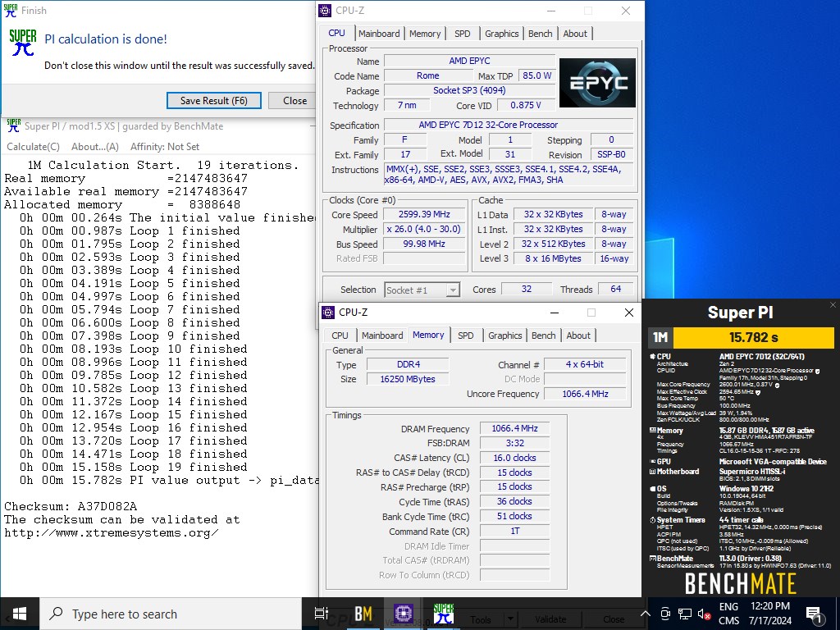This screenshot has width=840, height=630.
Task: Click the Uncore Frequency 1066.4 MHz value
Action: click(585, 394)
